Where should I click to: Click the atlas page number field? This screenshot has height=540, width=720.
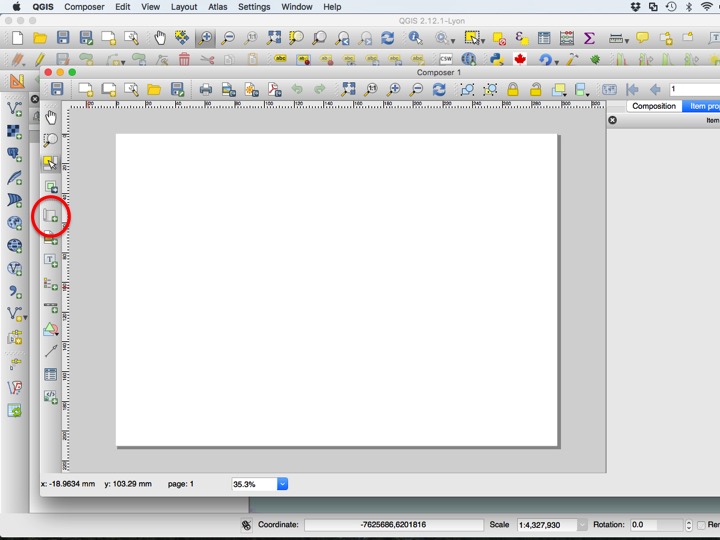(x=695, y=89)
